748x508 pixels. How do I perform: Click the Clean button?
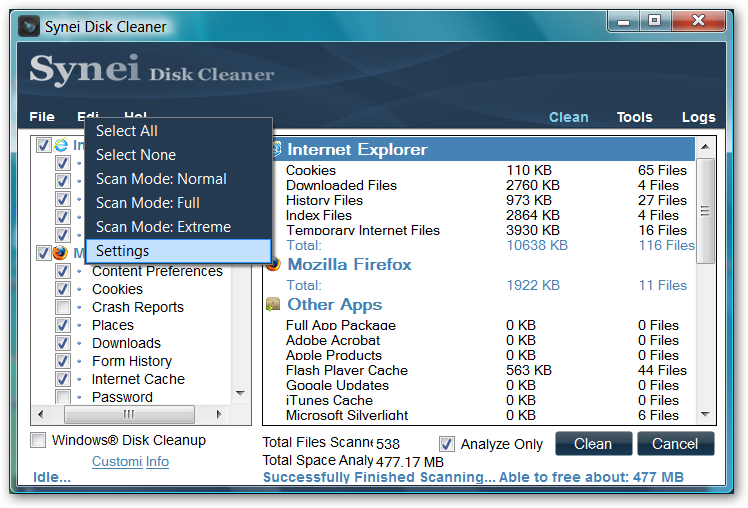[x=593, y=444]
